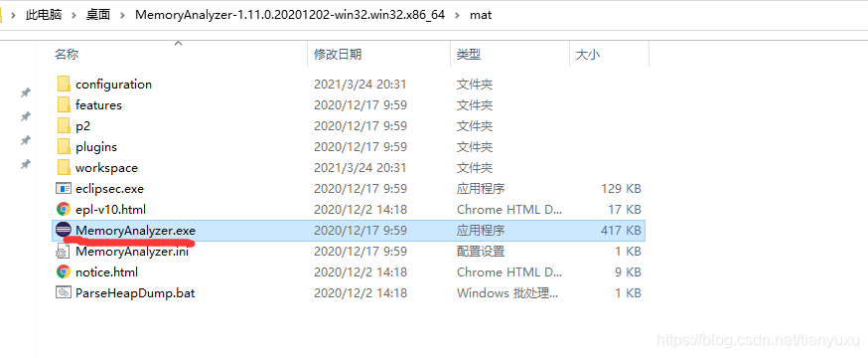Select the ParseHeapDump.bat file name

(135, 292)
